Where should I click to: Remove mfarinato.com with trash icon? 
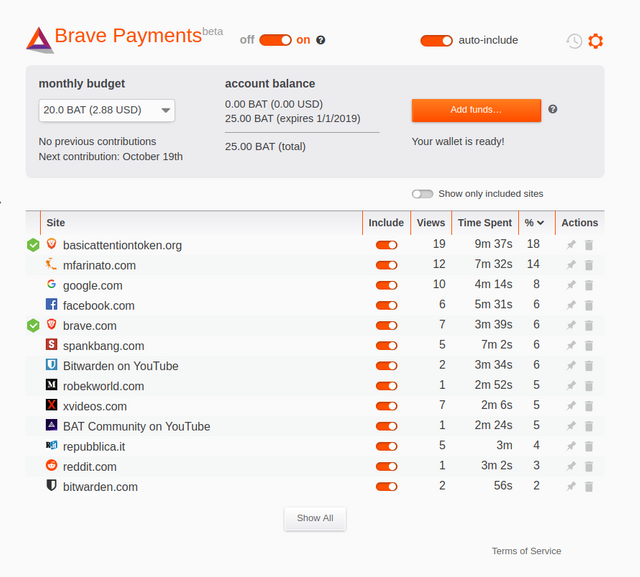(x=589, y=265)
